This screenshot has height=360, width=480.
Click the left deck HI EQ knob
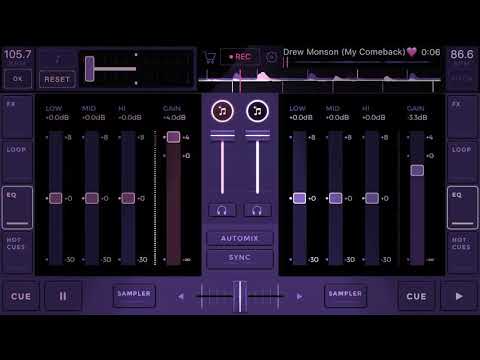point(128,198)
